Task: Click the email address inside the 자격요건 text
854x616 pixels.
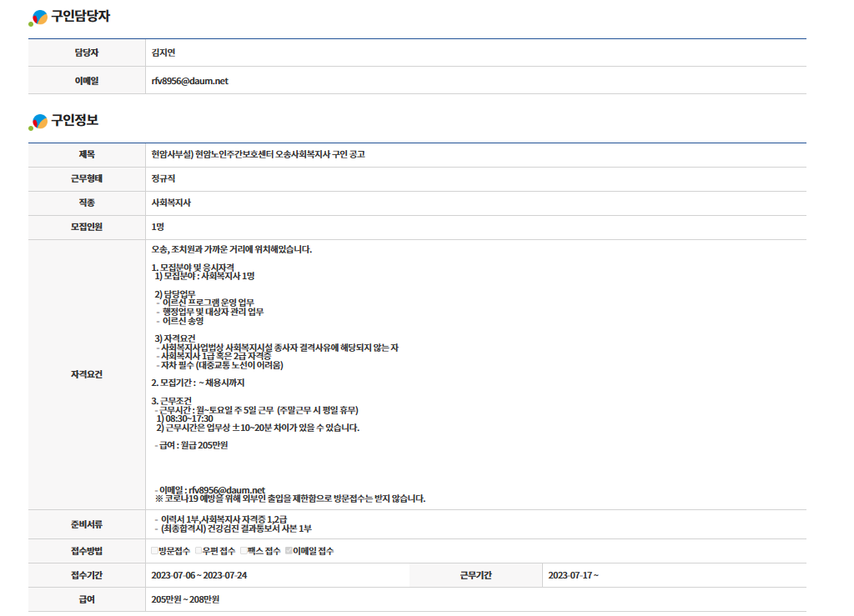Action: pyautogui.click(x=226, y=489)
